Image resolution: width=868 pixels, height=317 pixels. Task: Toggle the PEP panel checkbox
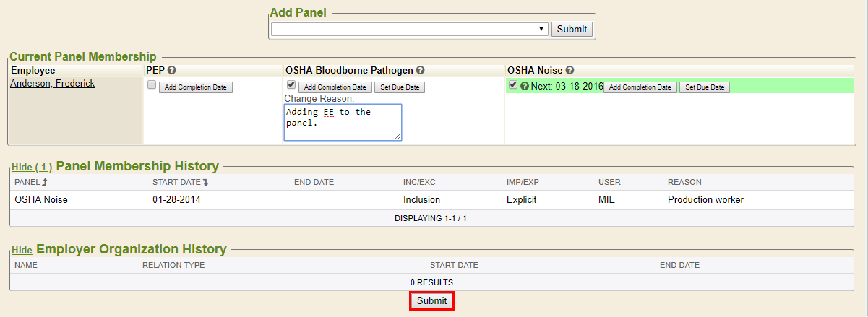pos(152,84)
